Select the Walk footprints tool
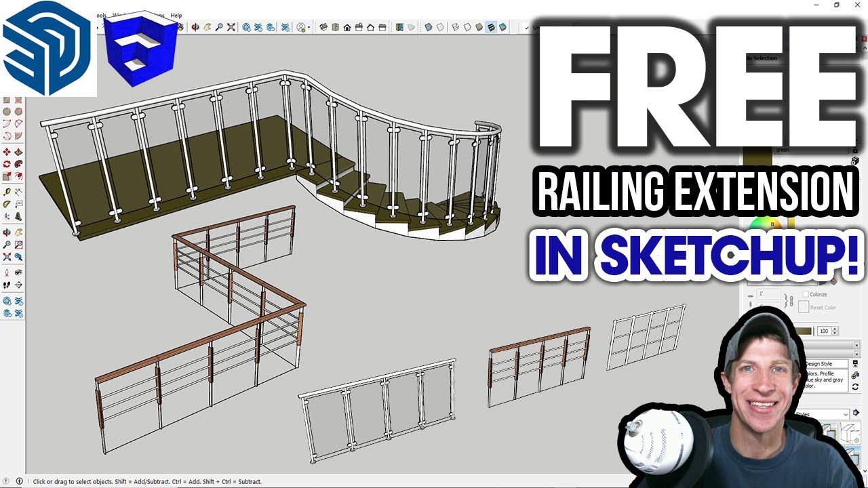868x488 pixels. click(7, 285)
